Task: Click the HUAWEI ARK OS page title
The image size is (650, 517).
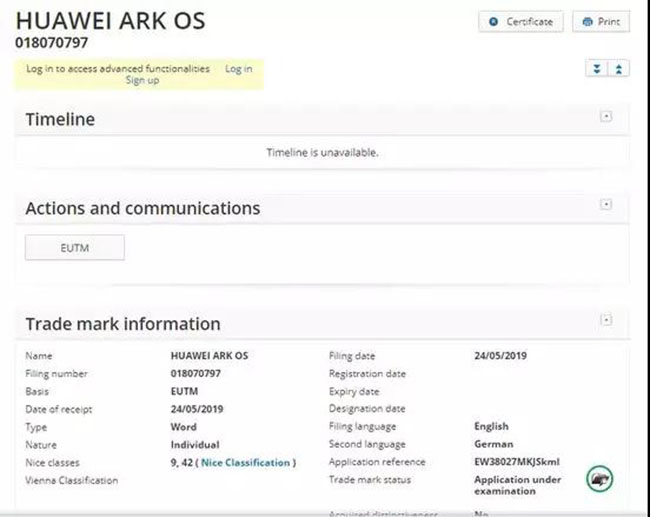Action: [110, 21]
